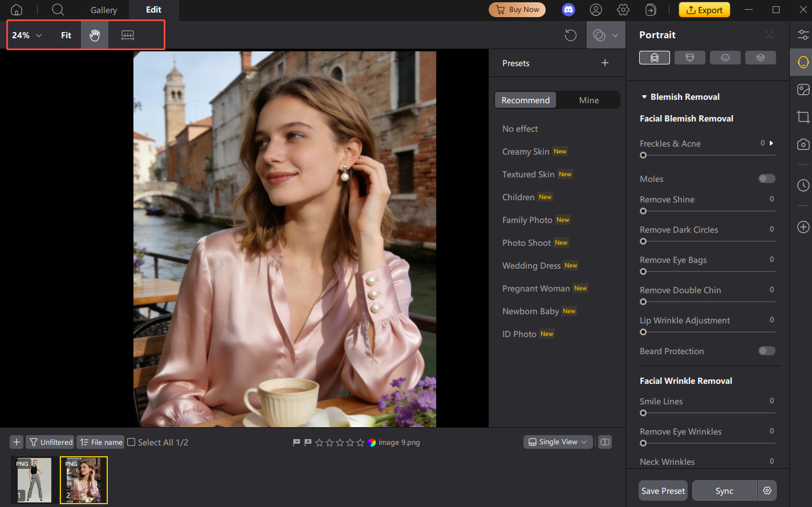812x507 pixels.
Task: Open the Single View dropdown
Action: click(557, 442)
